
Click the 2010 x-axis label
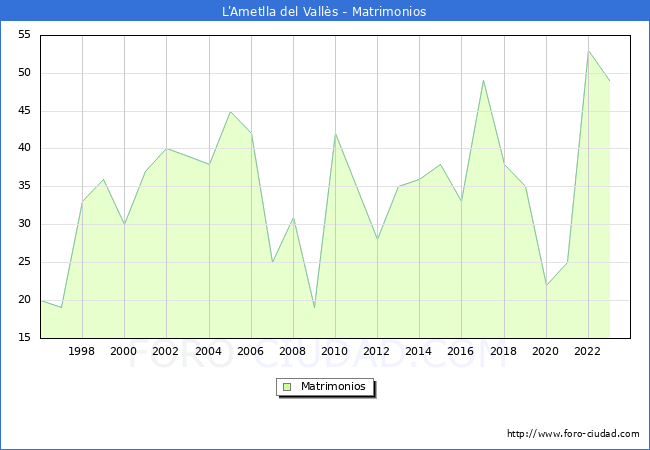point(335,351)
